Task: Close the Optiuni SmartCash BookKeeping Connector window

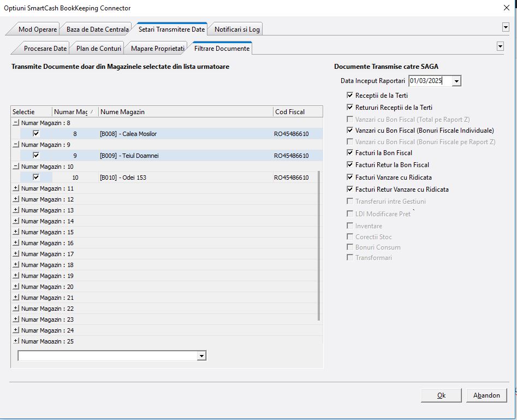Action: pos(507,8)
